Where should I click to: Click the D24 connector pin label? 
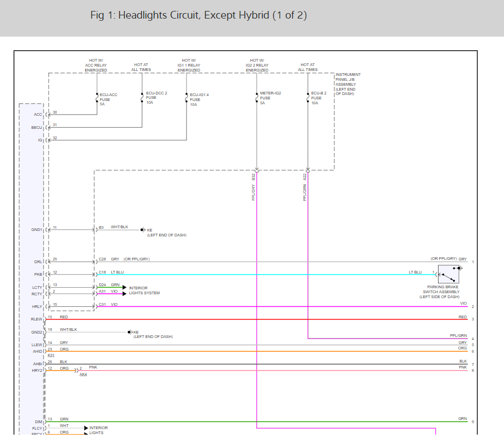pyautogui.click(x=103, y=285)
